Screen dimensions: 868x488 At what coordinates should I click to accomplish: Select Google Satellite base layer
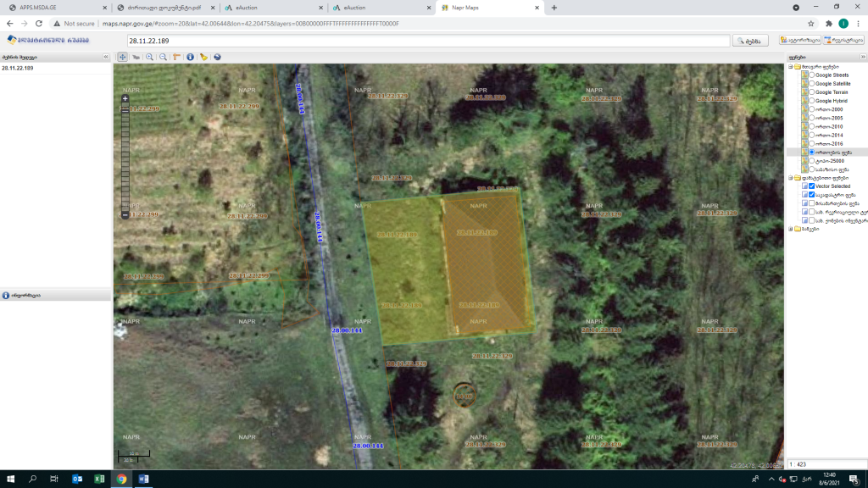[812, 84]
